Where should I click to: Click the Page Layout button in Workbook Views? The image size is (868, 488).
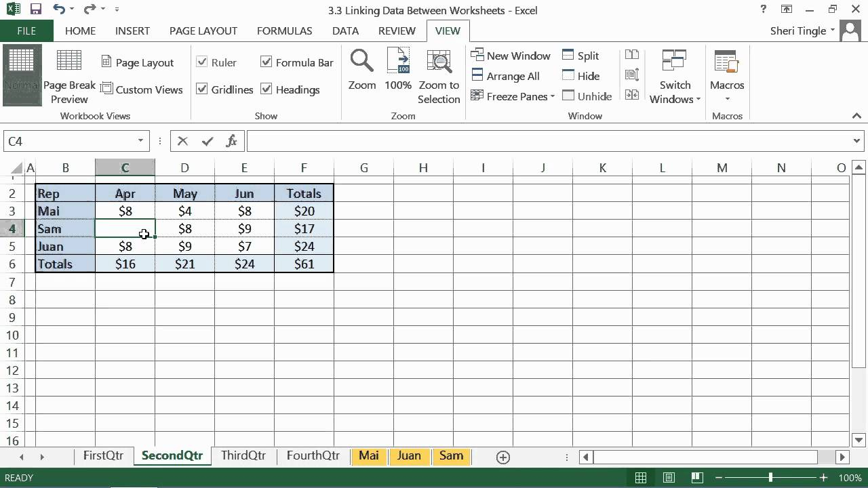(x=138, y=62)
